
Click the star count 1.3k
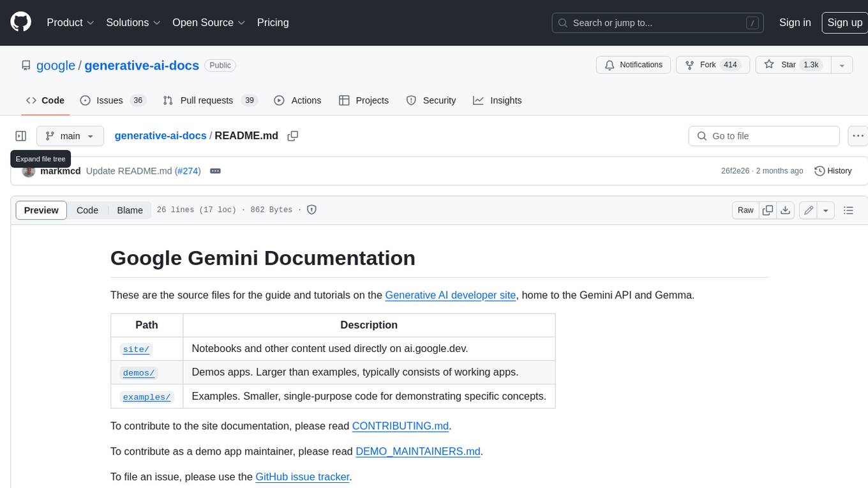click(x=811, y=65)
